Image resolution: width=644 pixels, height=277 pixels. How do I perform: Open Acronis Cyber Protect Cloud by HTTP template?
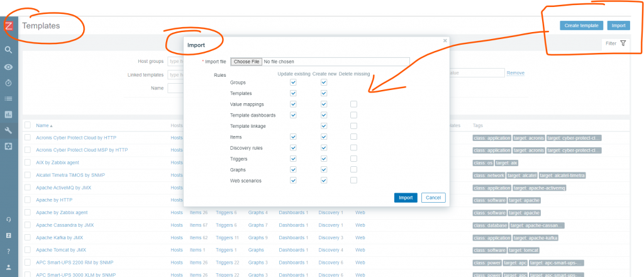76,137
